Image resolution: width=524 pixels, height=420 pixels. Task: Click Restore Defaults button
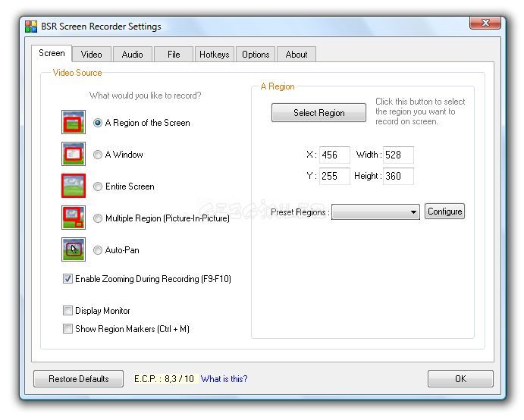79,378
